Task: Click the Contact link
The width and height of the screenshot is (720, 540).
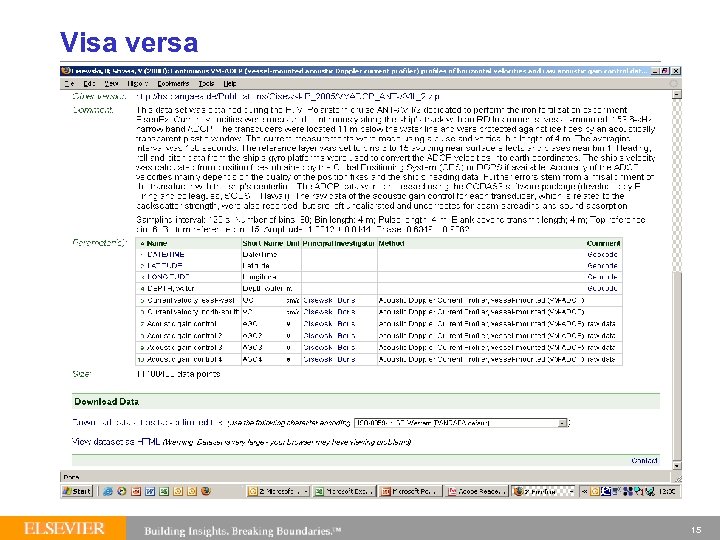Action: 644,460
